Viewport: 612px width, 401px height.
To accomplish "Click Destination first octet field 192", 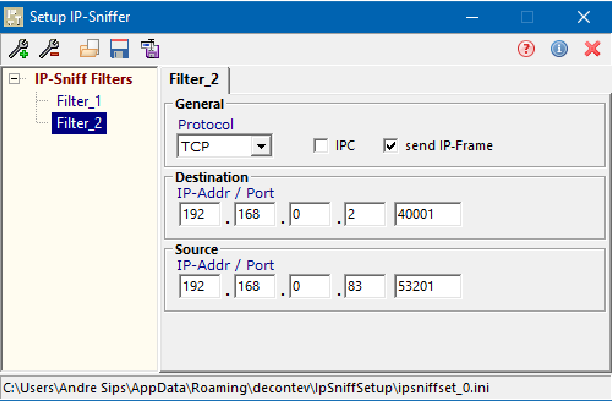I will (x=199, y=214).
